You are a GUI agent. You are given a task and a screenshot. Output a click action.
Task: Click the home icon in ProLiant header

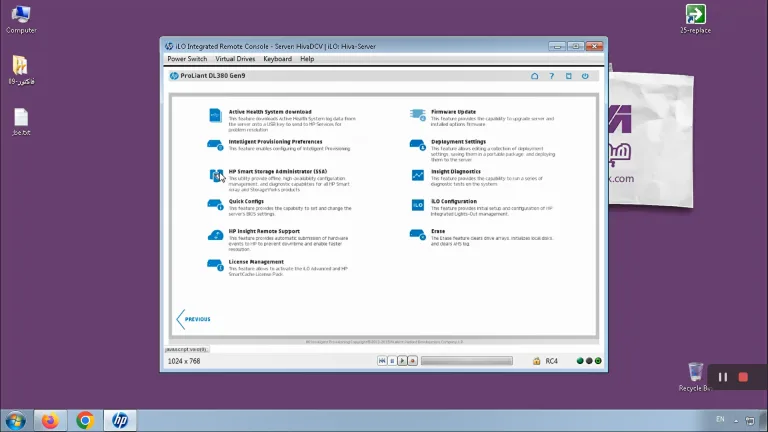pyautogui.click(x=534, y=76)
